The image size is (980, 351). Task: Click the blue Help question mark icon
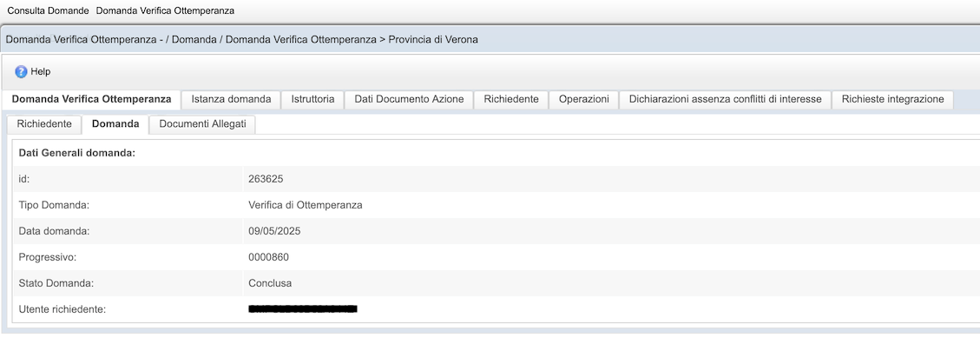(x=22, y=71)
